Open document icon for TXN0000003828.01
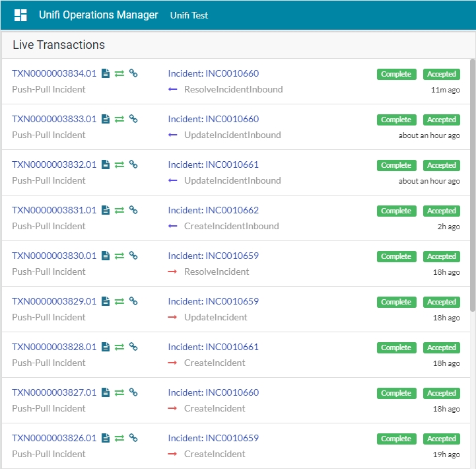 [x=106, y=347]
